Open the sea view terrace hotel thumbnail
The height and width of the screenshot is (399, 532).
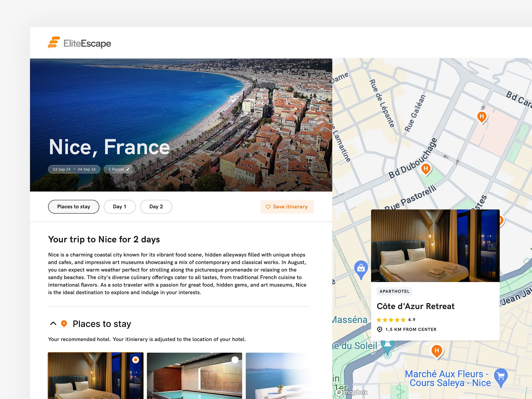(278, 376)
